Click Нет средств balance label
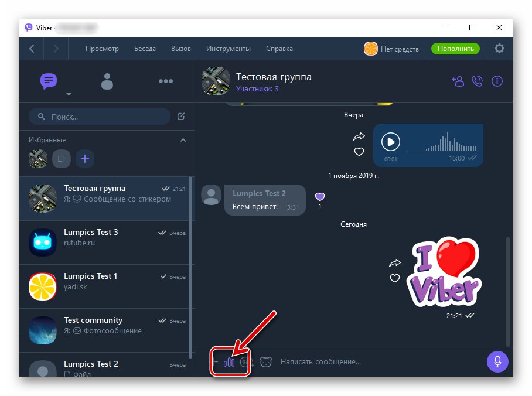The height and width of the screenshot is (396, 532). click(x=400, y=49)
